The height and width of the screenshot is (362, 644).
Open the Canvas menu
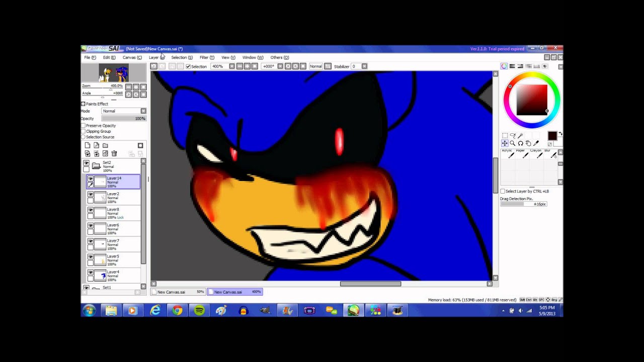132,57
